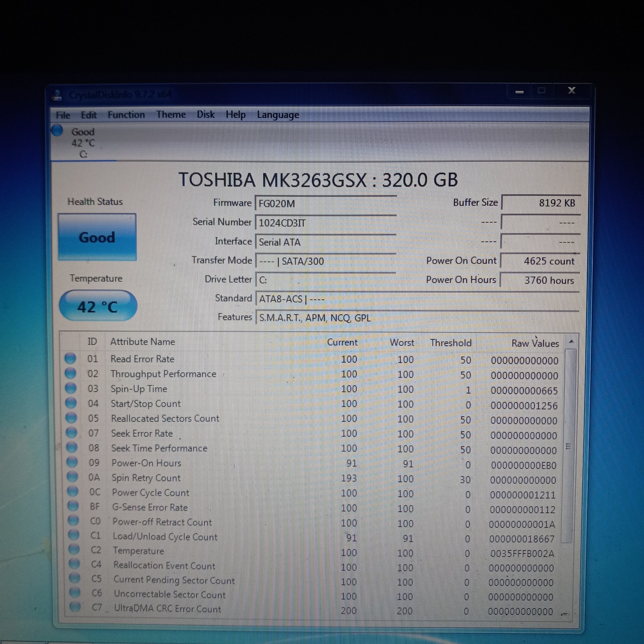
Task: Click the Raw Values column header
Action: 535,343
